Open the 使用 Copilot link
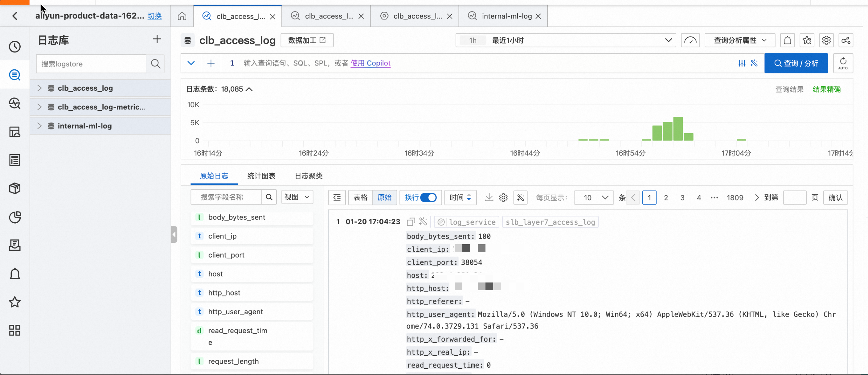 pos(370,63)
